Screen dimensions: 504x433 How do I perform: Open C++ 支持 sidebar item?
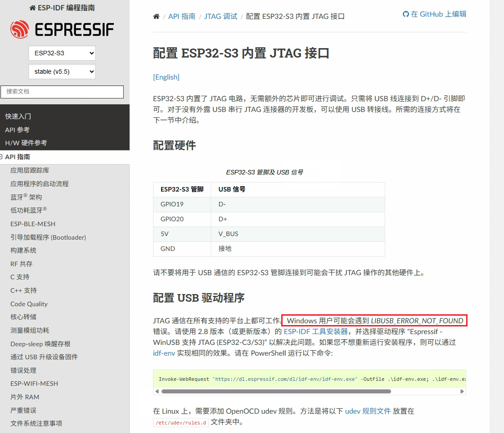point(23,290)
